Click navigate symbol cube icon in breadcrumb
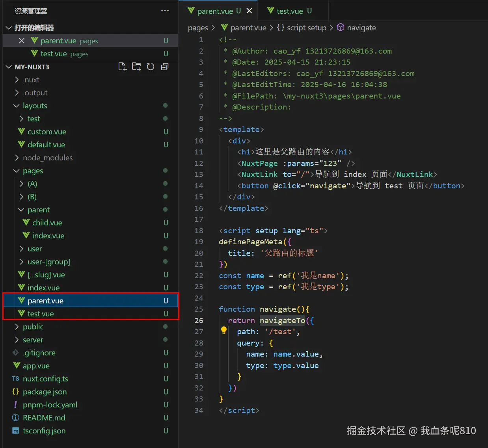This screenshot has height=448, width=488. 341,27
